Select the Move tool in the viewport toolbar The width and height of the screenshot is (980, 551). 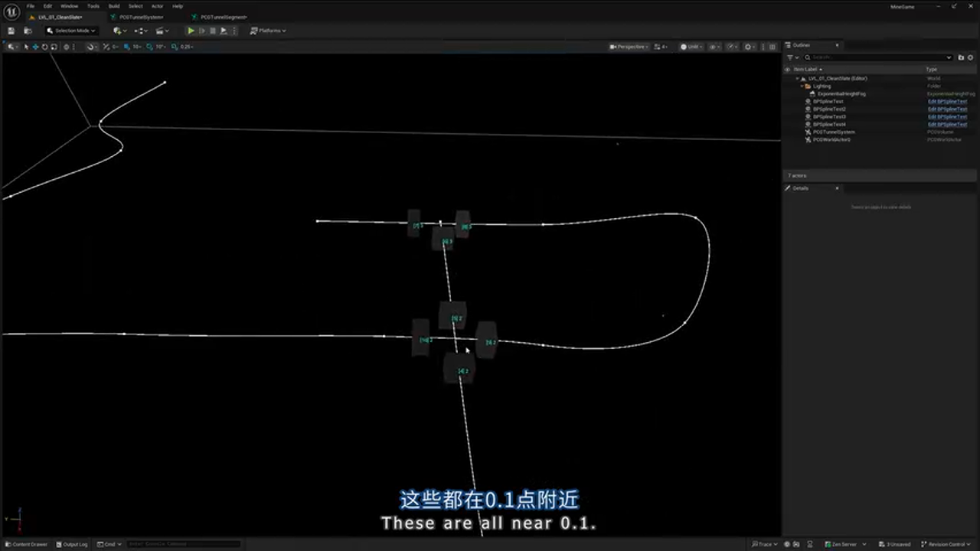pyautogui.click(x=35, y=47)
